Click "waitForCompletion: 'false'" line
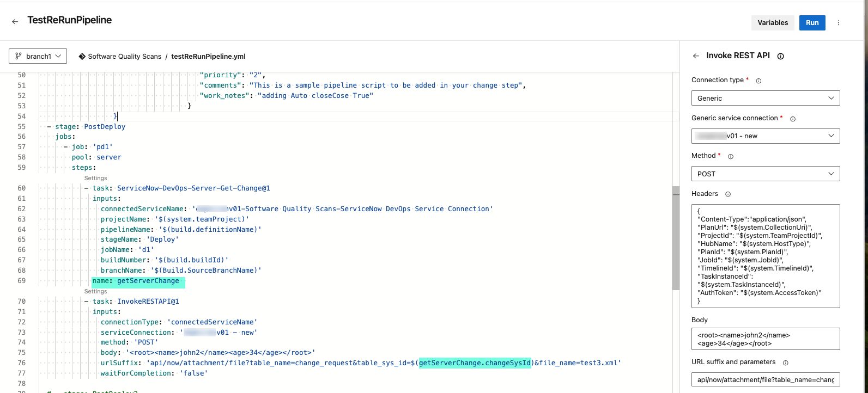 click(x=154, y=373)
